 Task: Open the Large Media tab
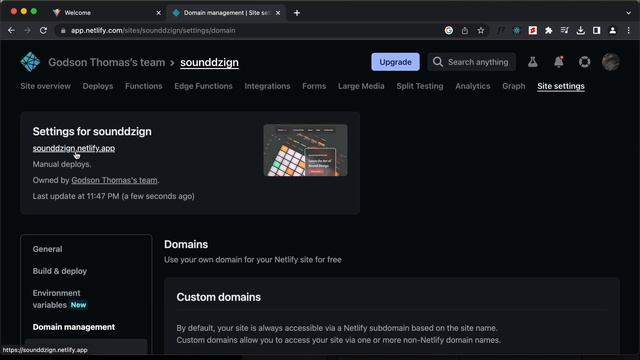click(x=361, y=86)
